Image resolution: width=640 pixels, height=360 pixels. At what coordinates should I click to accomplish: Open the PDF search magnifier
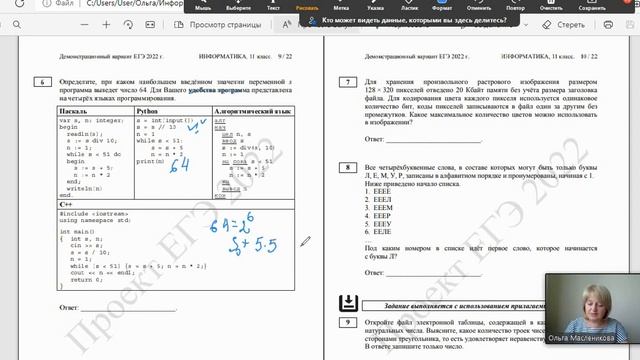coord(17,25)
